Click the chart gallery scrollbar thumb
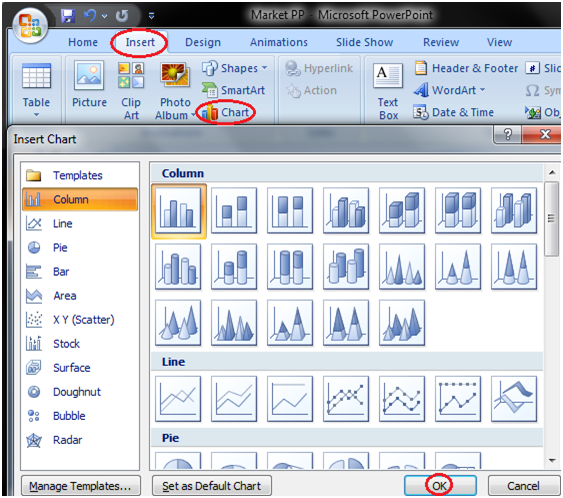 [551, 219]
